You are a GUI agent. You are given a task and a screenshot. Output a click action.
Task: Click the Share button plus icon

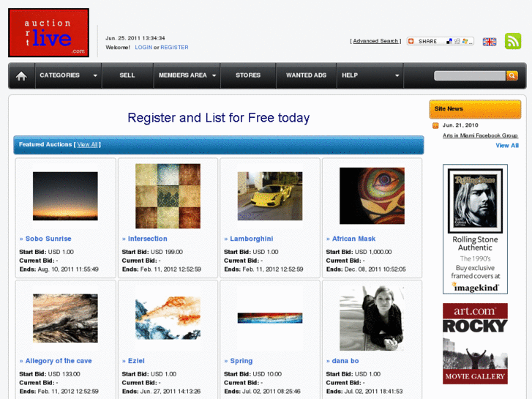[411, 41]
